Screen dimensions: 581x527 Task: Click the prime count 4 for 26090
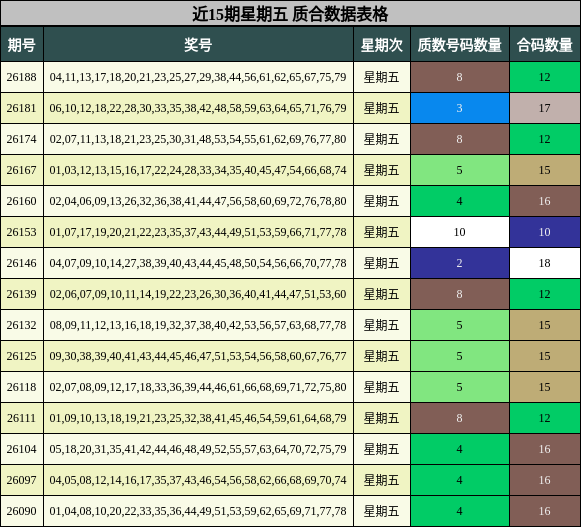pos(459,511)
